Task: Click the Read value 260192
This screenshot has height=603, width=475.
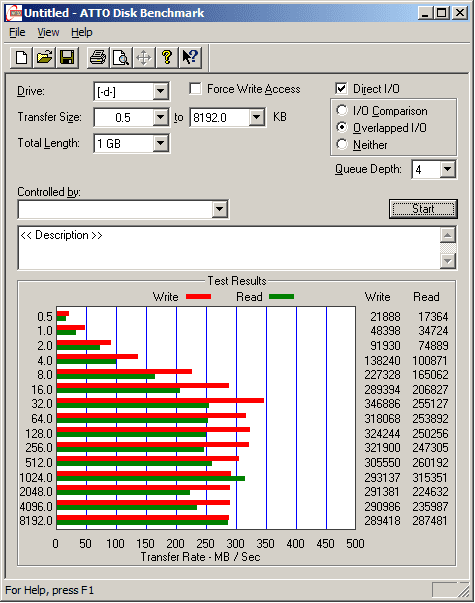Action: [430, 463]
